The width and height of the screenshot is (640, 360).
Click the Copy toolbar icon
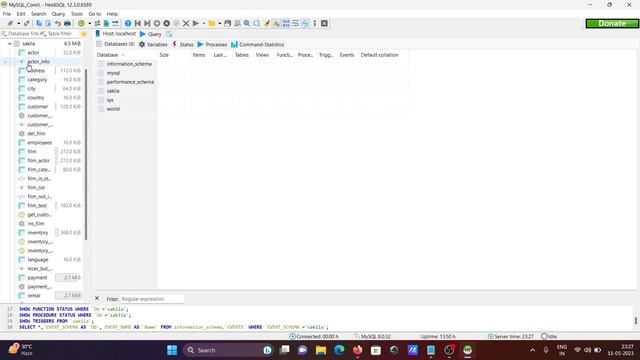(39, 23)
